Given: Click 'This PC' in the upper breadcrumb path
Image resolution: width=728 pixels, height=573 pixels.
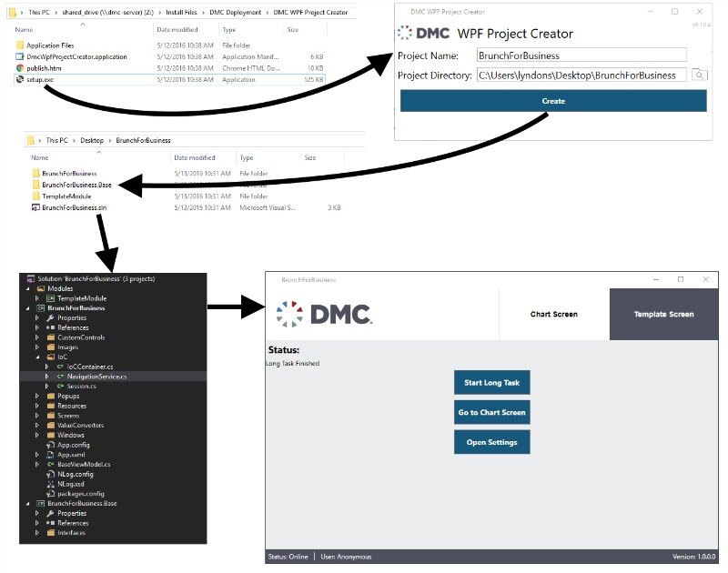Looking at the screenshot, I should 39,12.
